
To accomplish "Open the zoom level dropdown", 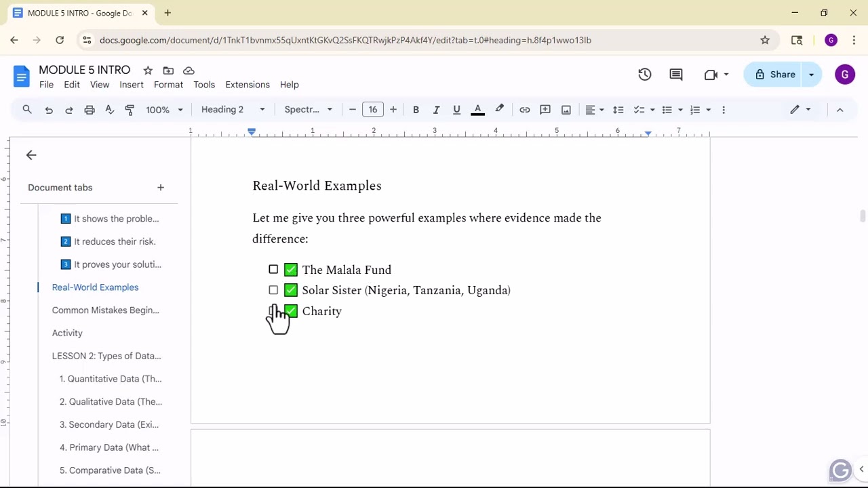I will tap(165, 110).
